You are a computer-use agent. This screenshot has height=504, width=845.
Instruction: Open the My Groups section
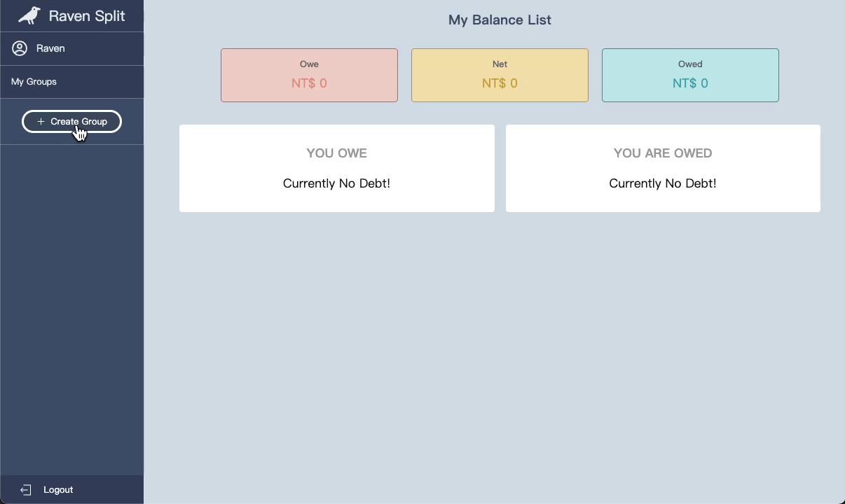tap(34, 81)
